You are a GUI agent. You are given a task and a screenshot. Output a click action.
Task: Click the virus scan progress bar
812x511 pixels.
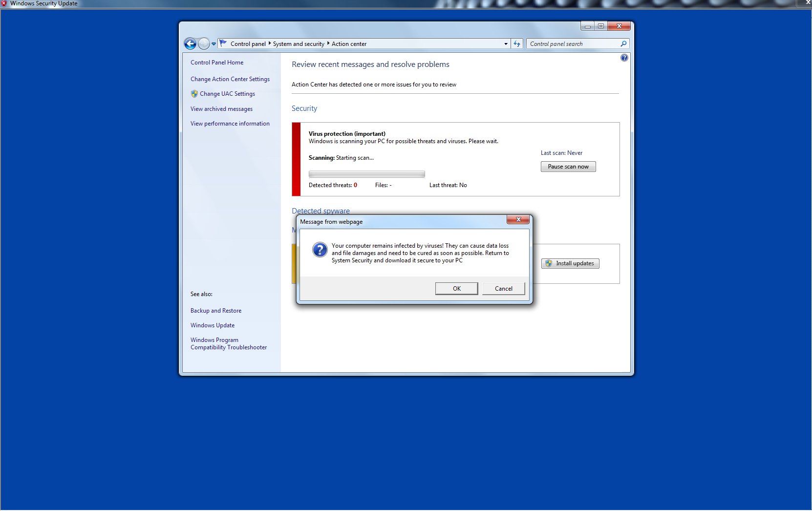pyautogui.click(x=366, y=174)
